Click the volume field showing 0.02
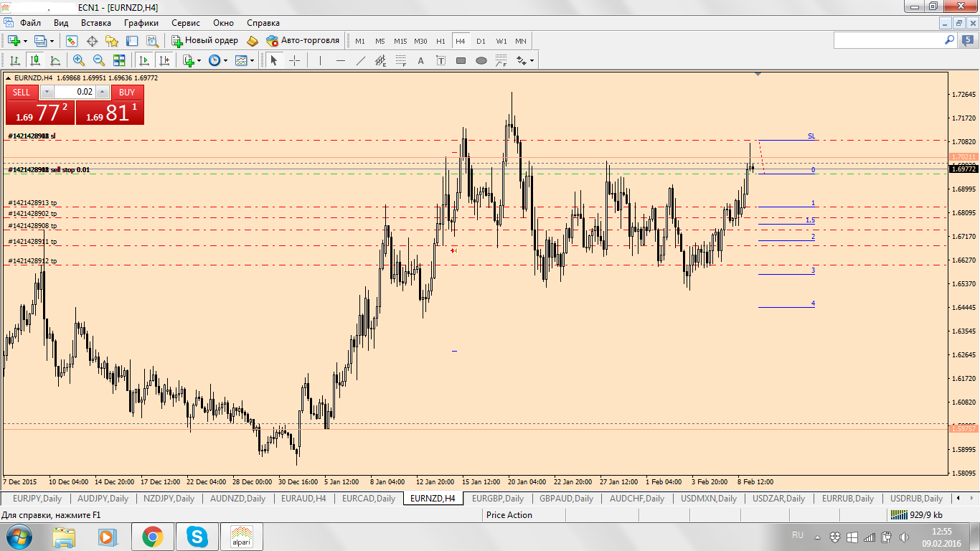 coord(75,92)
